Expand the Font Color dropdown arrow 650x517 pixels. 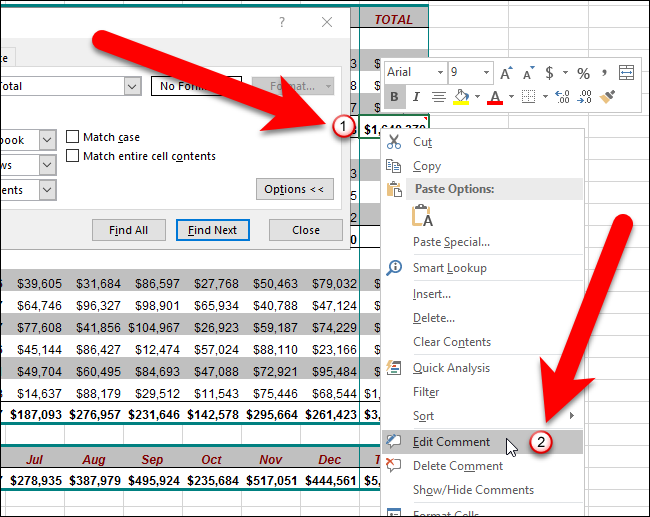tap(511, 97)
